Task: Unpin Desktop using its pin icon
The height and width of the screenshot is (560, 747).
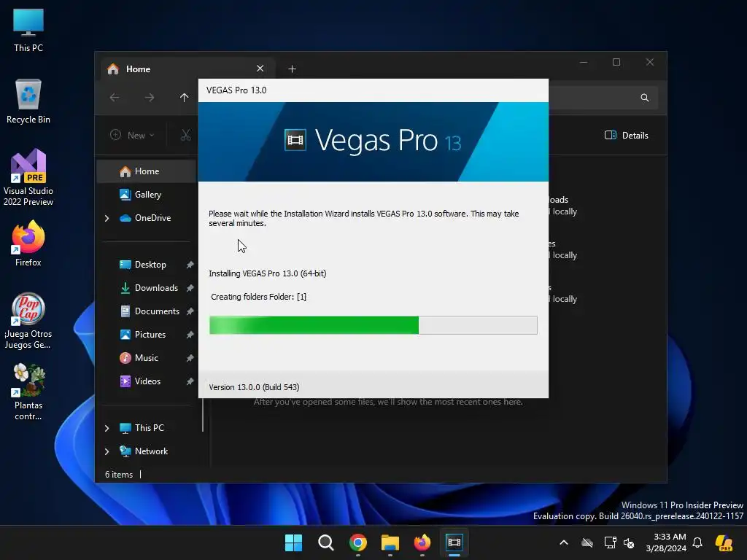Action: coord(190,265)
